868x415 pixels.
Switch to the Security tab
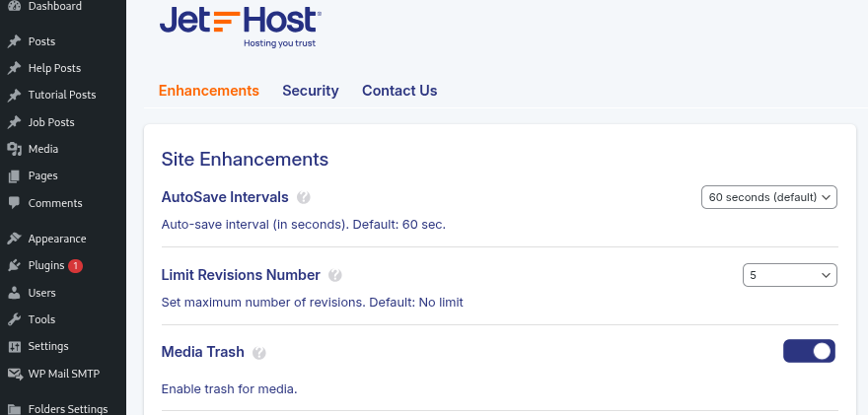[x=311, y=91]
